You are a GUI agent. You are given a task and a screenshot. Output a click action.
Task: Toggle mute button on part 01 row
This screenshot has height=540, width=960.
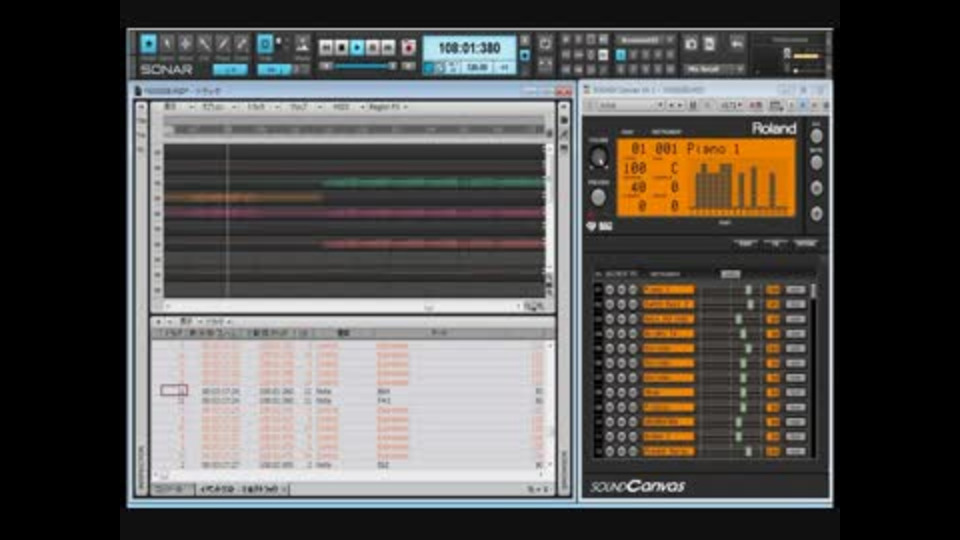pyautogui.click(x=610, y=290)
